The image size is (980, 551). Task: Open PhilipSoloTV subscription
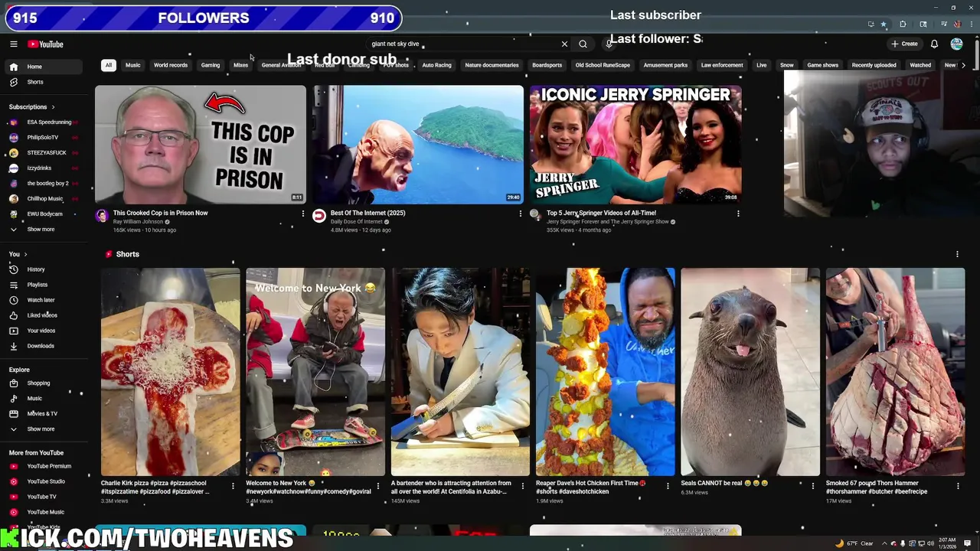44,138
